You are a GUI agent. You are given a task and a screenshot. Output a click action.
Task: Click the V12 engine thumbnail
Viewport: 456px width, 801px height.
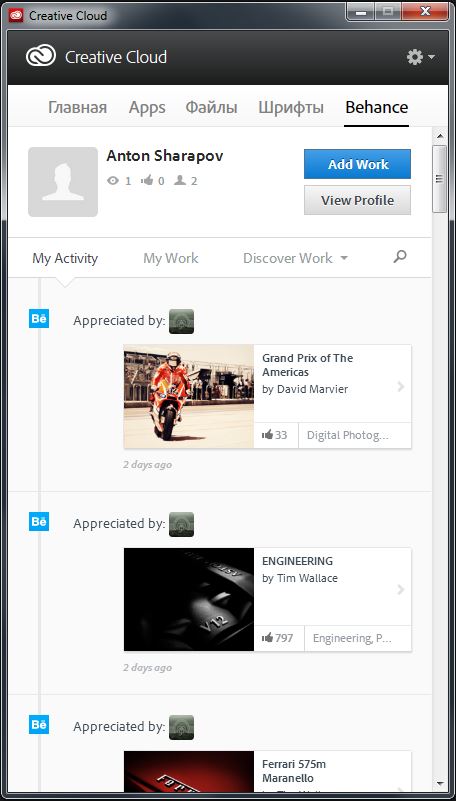click(x=189, y=599)
